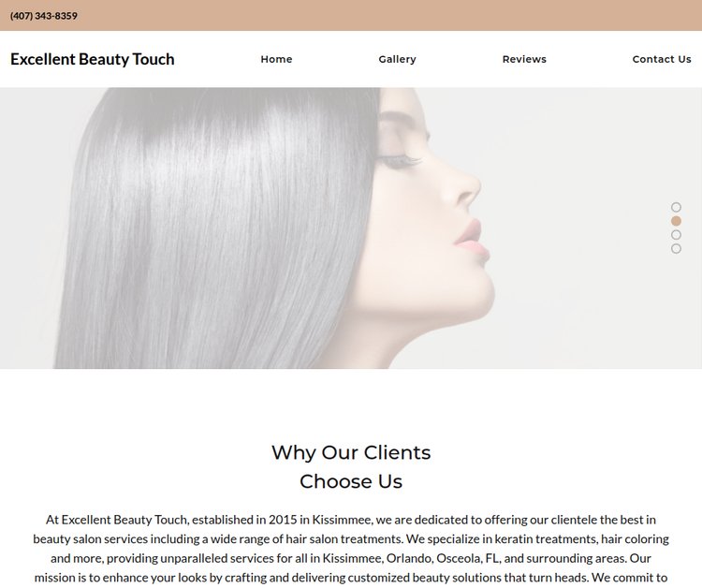702x588 pixels.
Task: Open the Home menu item
Action: [276, 59]
